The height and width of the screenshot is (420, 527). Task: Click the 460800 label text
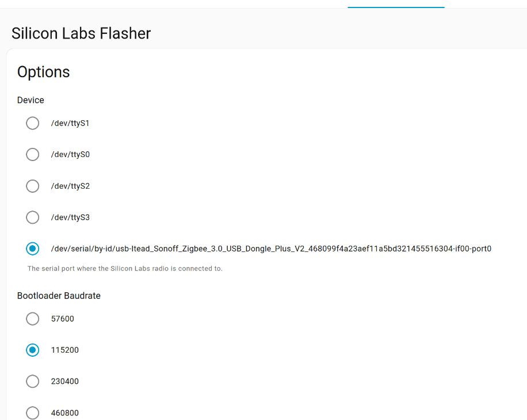(x=65, y=413)
